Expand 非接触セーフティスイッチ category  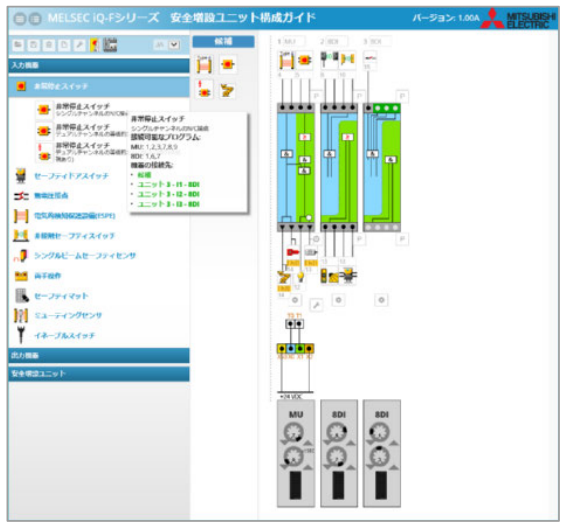tap(74, 236)
